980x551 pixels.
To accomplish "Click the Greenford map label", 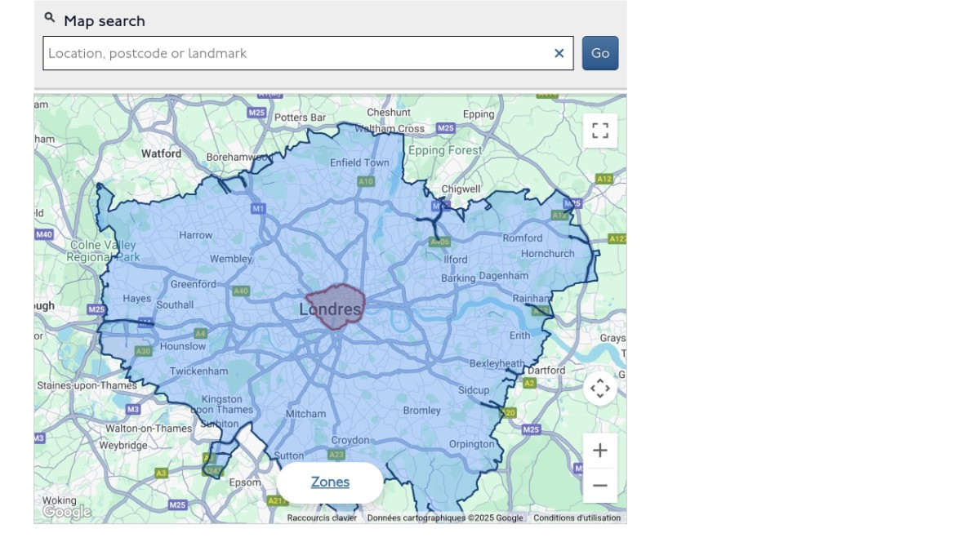I will coord(194,284).
